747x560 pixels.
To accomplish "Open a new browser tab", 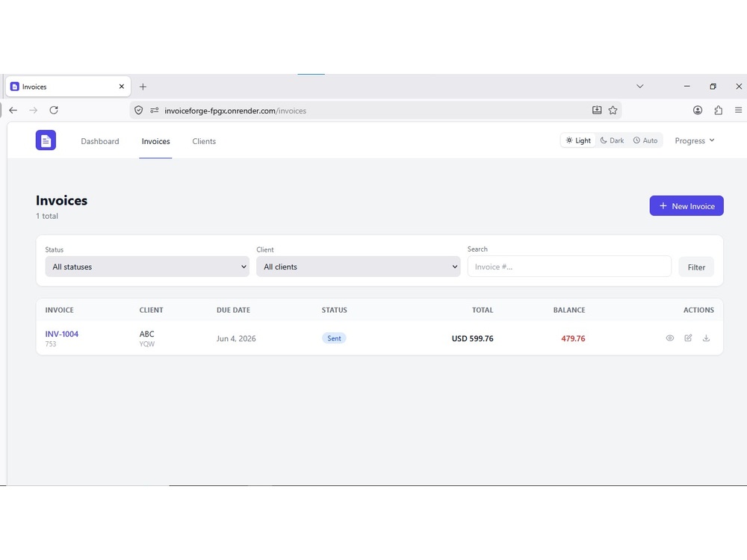I will tap(143, 87).
